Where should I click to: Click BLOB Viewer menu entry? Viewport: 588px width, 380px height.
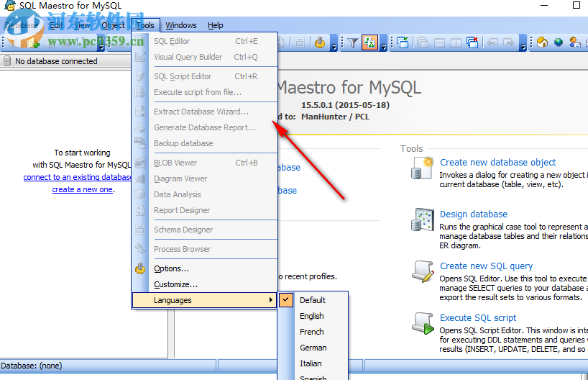(x=205, y=163)
